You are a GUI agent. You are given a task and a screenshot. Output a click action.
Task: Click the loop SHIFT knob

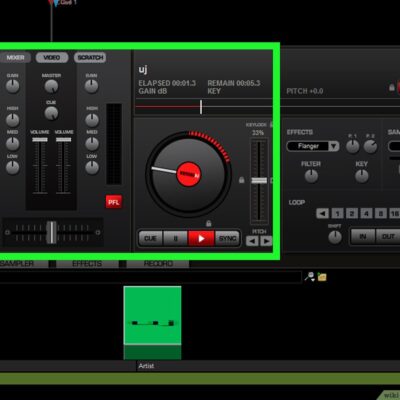335,237
